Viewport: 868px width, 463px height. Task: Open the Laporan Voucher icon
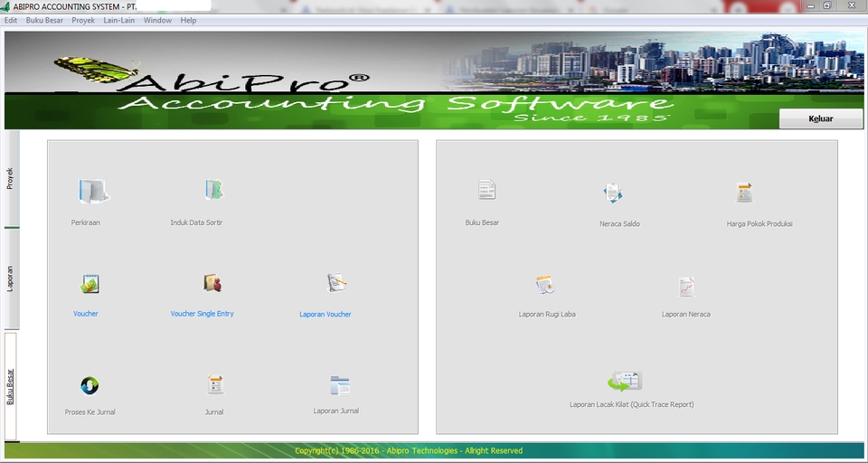336,282
